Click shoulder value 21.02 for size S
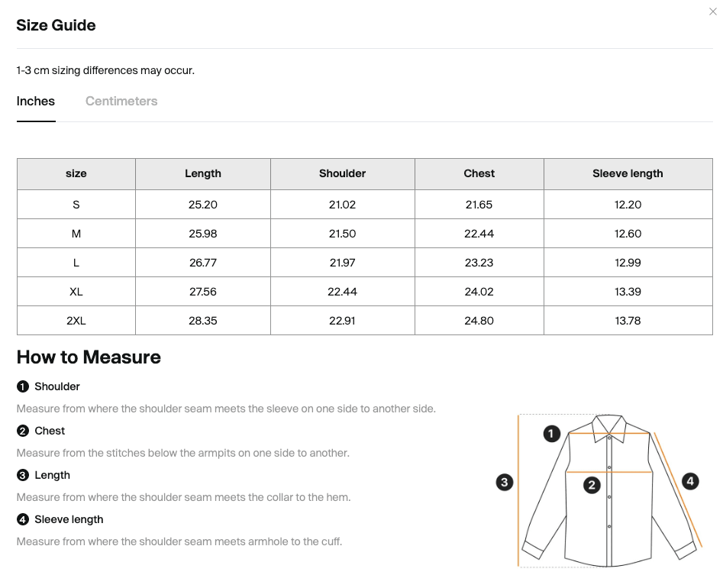 point(342,205)
